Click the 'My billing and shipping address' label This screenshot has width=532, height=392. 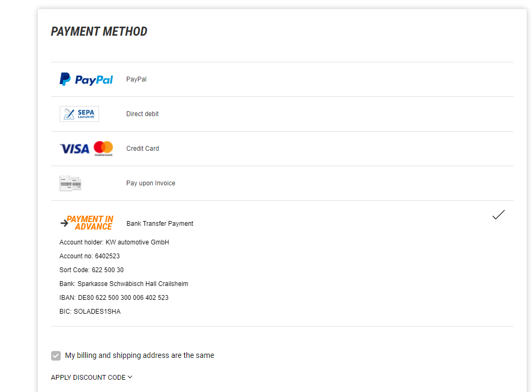click(140, 355)
